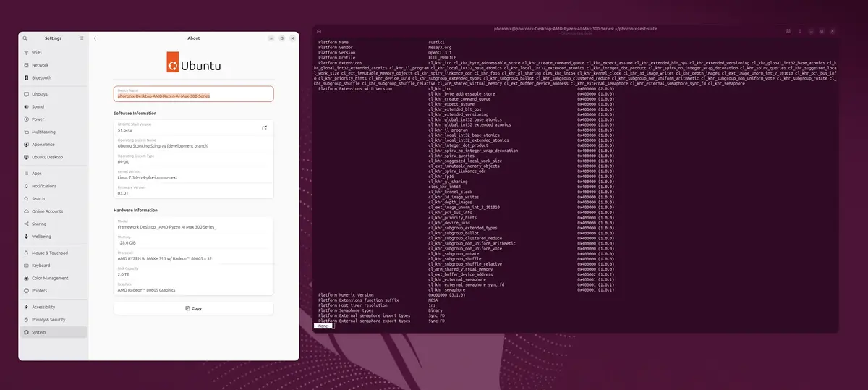The height and width of the screenshot is (390, 868).
Task: Click the Bluetooth icon in the sidebar
Action: [x=25, y=77]
